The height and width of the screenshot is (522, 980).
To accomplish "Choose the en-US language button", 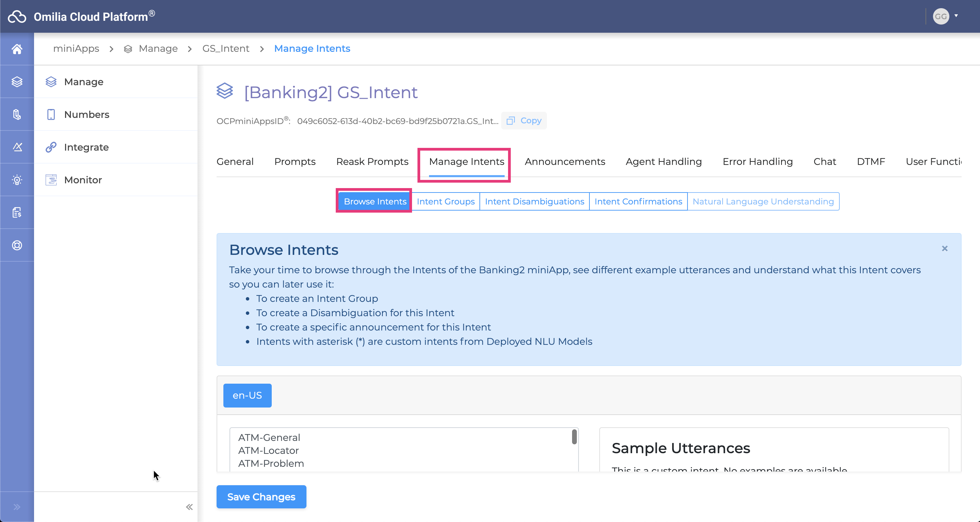I will pos(247,395).
